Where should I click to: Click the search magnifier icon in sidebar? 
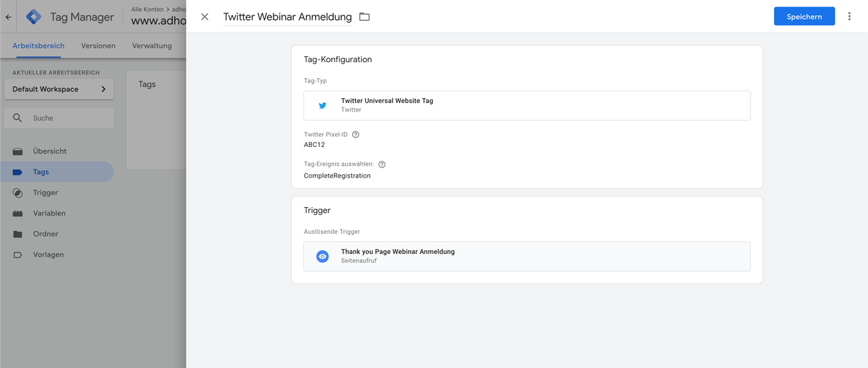tap(18, 118)
